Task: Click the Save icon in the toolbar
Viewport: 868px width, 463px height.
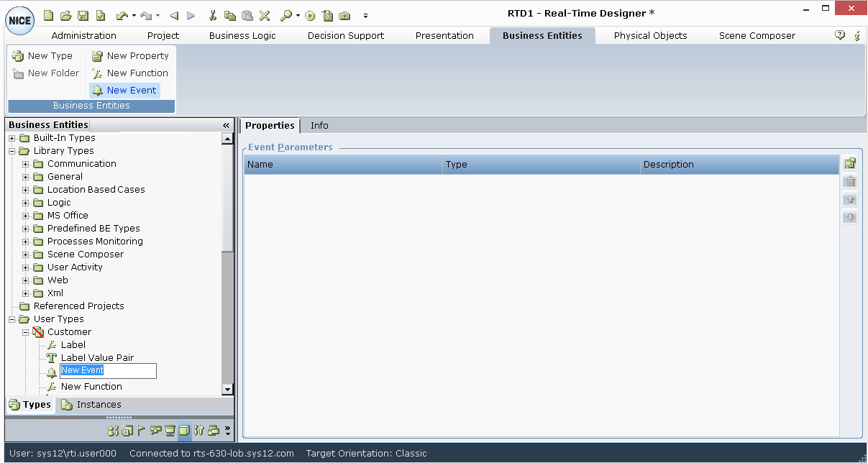Action: tap(83, 15)
